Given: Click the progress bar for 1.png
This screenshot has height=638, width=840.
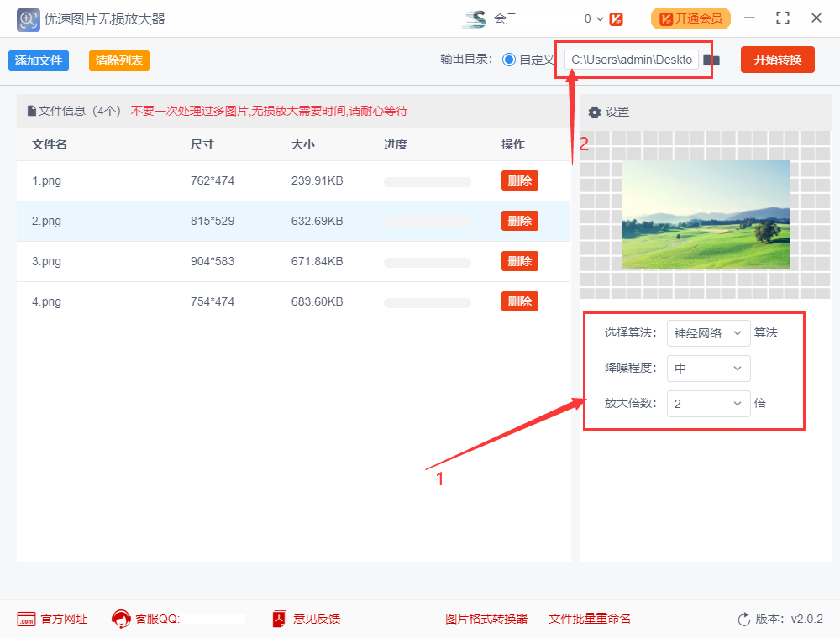Looking at the screenshot, I should click(428, 182).
